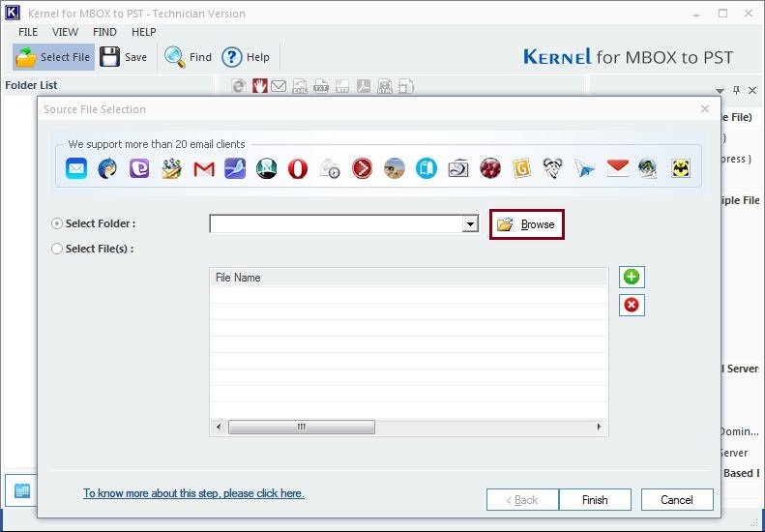The image size is (765, 532).
Task: Select the 'Select Folder' radio button
Action: (57, 223)
